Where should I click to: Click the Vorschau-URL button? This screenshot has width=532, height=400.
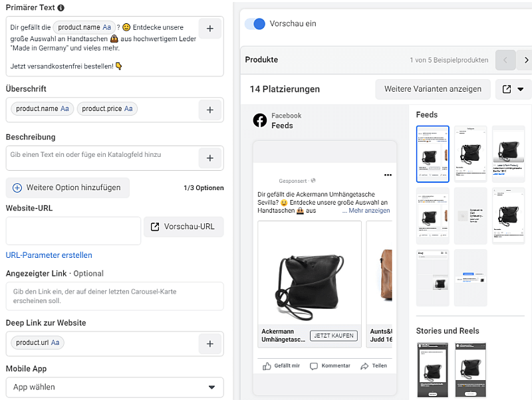point(184,227)
